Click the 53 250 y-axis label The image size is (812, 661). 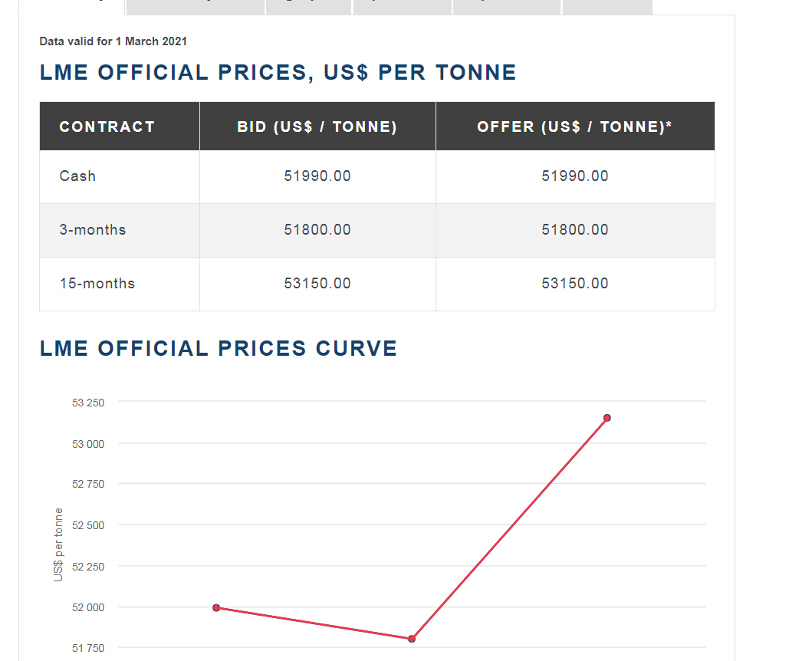pos(88,403)
